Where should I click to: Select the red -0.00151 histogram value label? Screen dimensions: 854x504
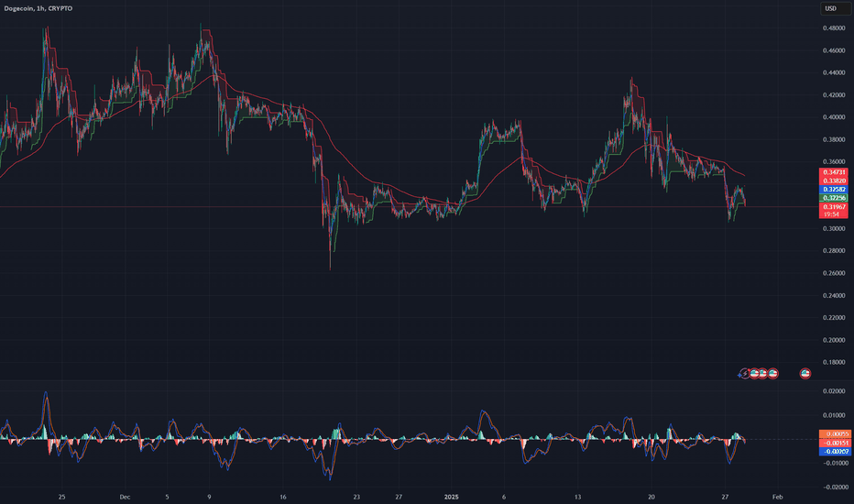tap(835, 443)
